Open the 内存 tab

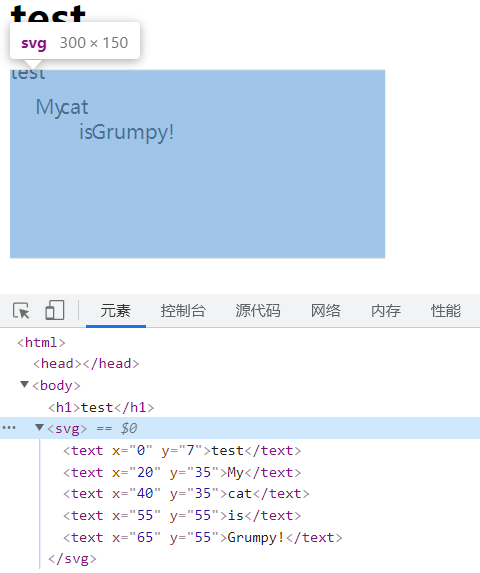(386, 311)
